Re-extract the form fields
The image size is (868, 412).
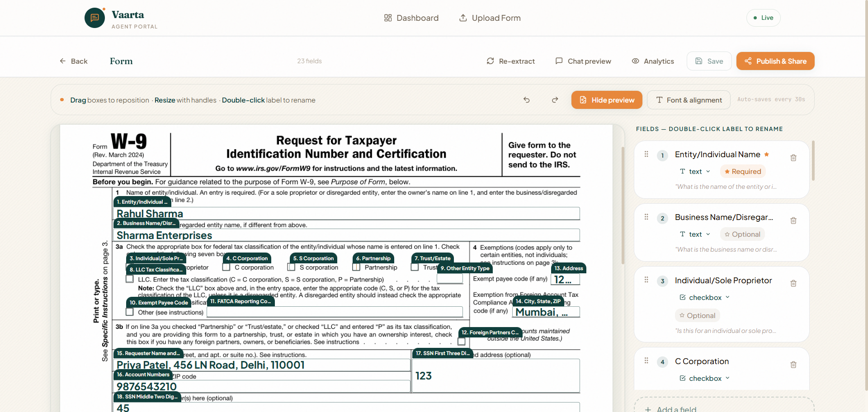click(x=511, y=61)
